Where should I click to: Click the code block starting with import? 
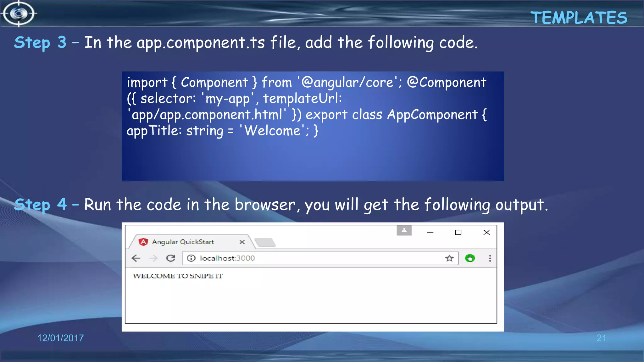click(313, 126)
